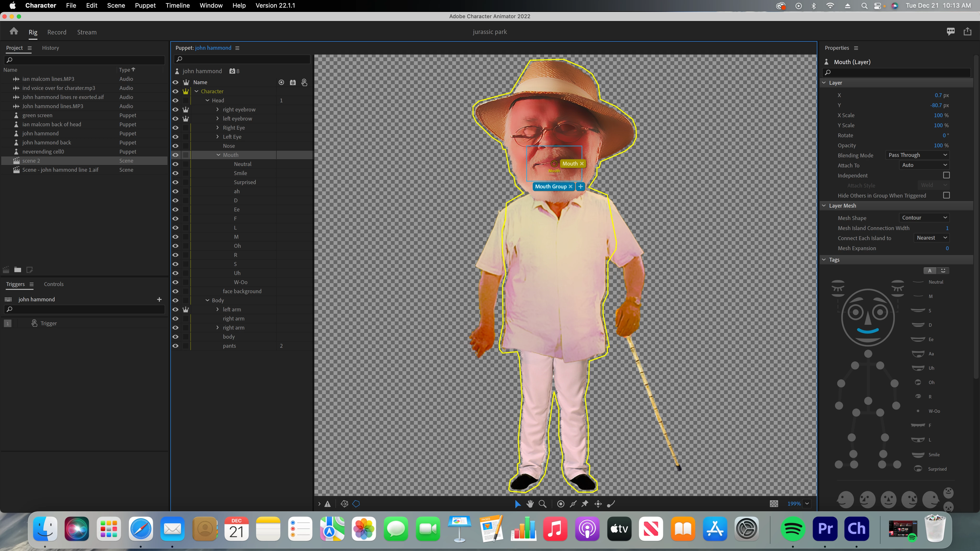The height and width of the screenshot is (551, 980).
Task: Click the Home icon
Action: [x=14, y=32]
